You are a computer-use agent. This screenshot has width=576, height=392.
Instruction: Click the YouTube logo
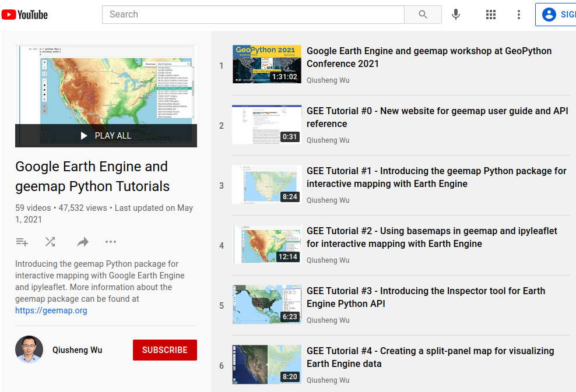coord(24,14)
